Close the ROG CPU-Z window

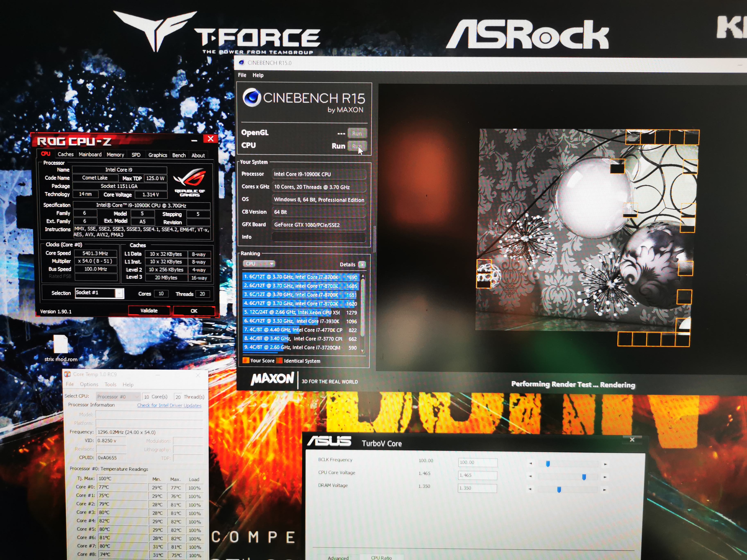pyautogui.click(x=210, y=139)
